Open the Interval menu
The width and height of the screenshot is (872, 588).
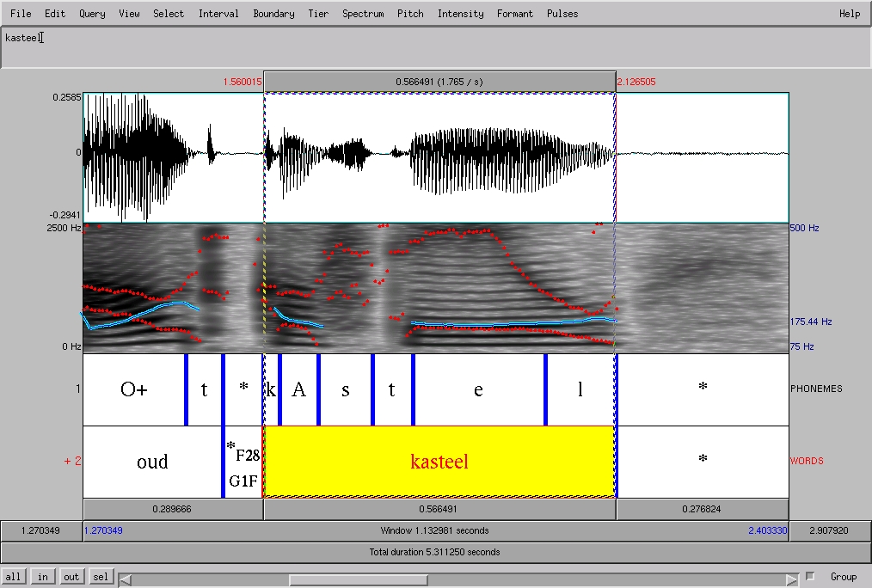(x=218, y=14)
